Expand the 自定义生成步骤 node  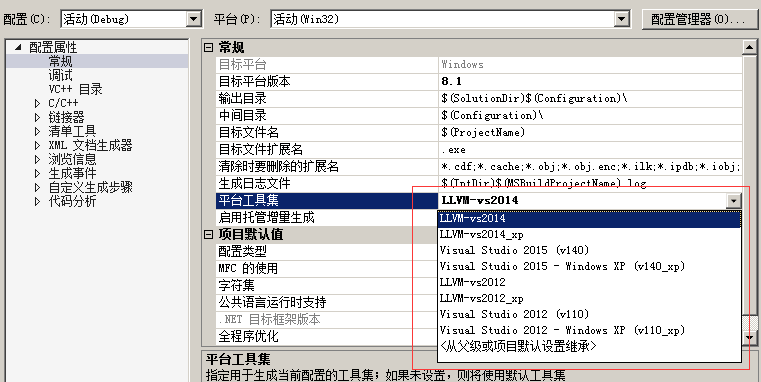37,187
